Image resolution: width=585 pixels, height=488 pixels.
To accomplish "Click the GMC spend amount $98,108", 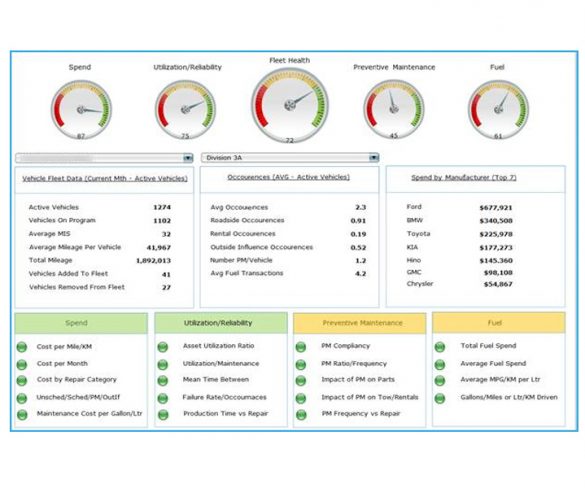I will click(x=498, y=273).
